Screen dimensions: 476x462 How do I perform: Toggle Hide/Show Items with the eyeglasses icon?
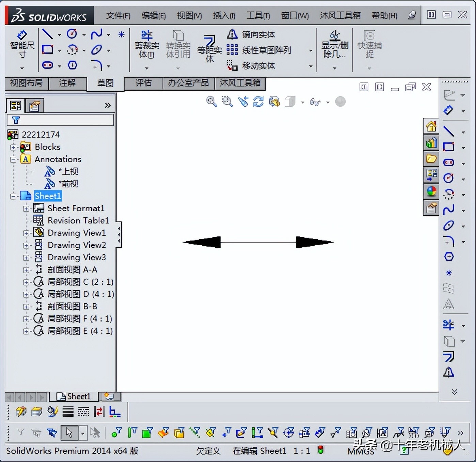click(316, 102)
